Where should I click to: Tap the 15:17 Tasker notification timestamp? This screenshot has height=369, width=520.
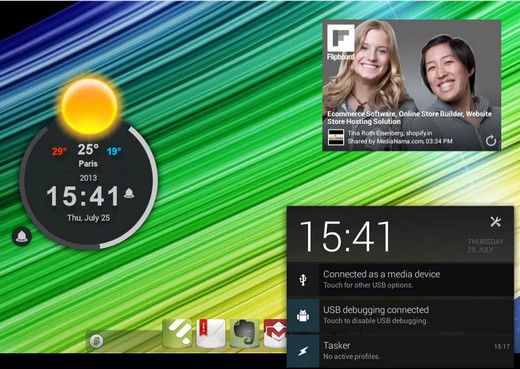tap(501, 347)
